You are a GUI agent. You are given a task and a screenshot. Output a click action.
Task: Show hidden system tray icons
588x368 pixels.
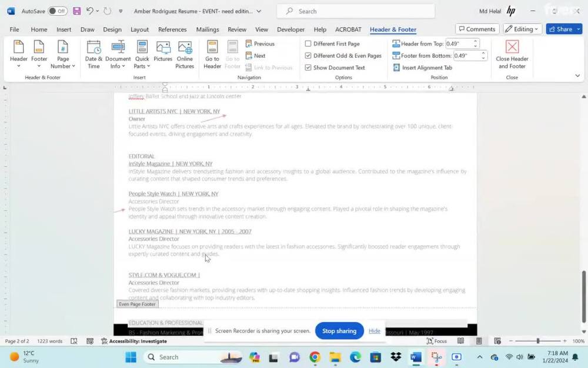point(480,357)
